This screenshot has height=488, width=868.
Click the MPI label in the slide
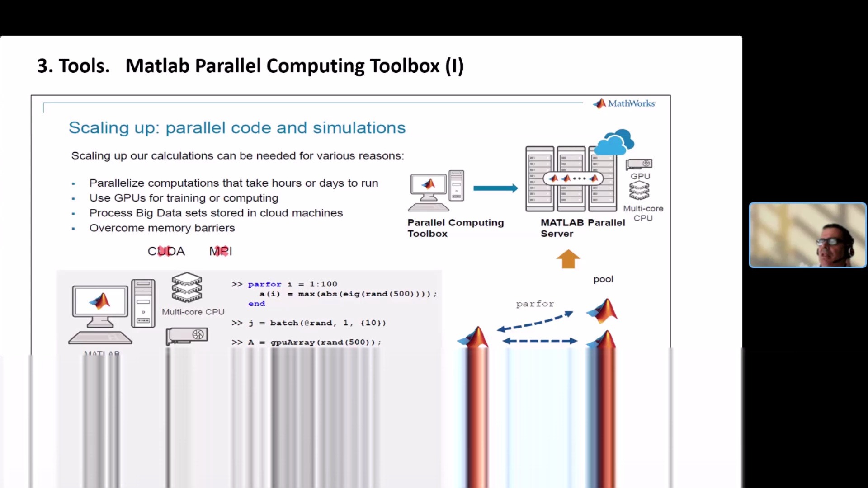[x=220, y=250]
